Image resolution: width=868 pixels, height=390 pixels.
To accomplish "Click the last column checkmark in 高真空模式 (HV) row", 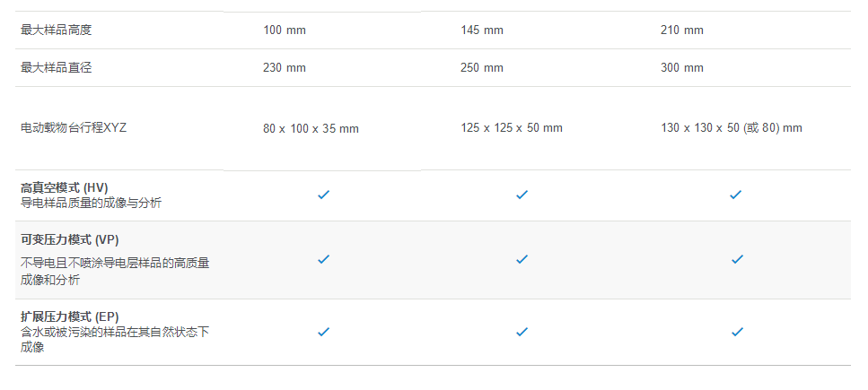I will tap(736, 195).
